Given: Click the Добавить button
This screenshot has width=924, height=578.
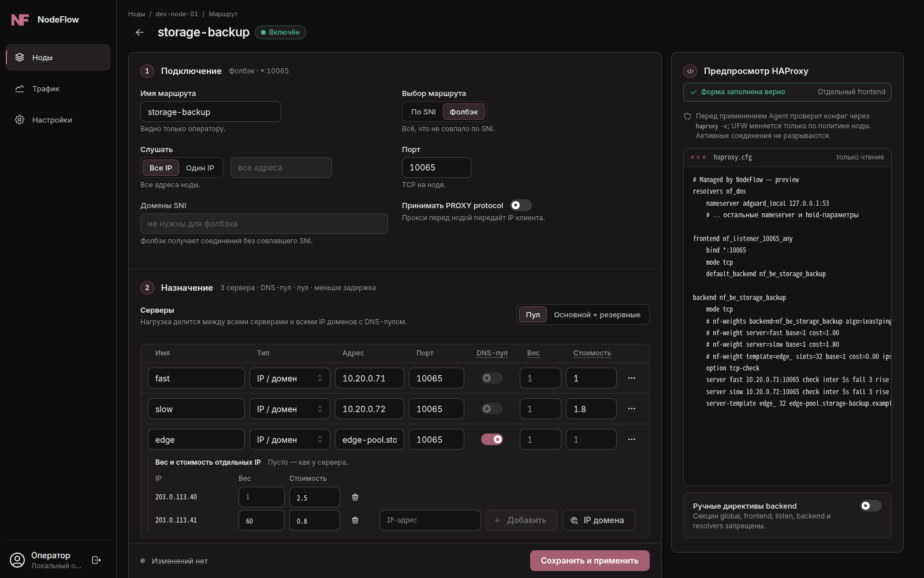Looking at the screenshot, I should tap(521, 520).
